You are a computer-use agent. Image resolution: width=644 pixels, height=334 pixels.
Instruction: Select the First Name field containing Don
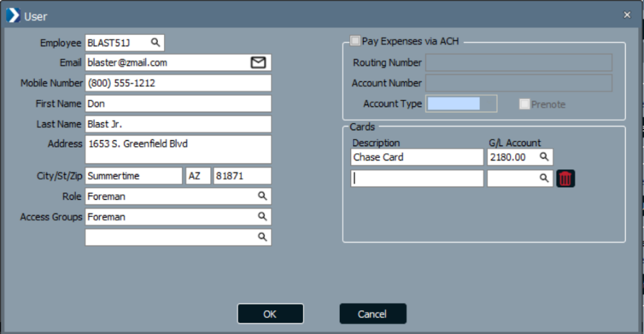coord(178,104)
